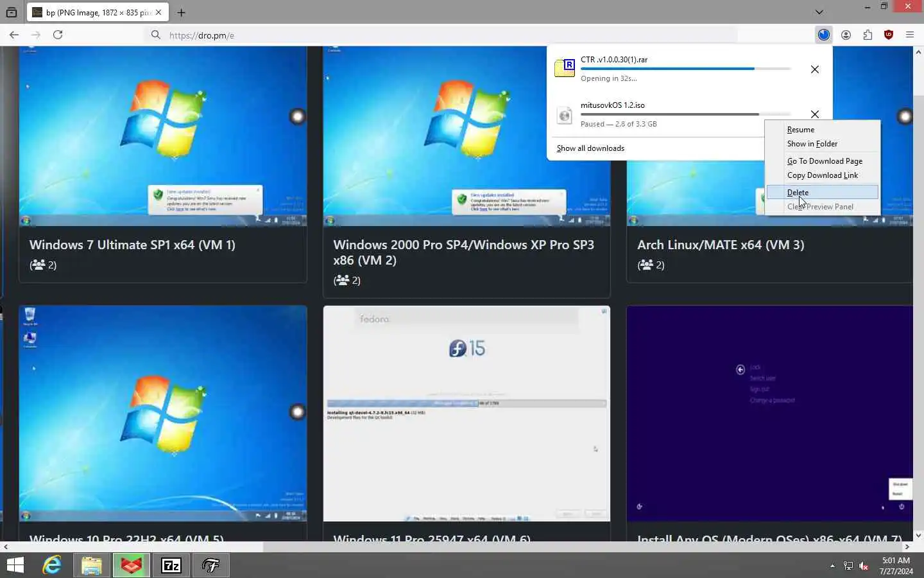Choose Delete in the context menu
This screenshot has width=924, height=578.
(x=823, y=193)
